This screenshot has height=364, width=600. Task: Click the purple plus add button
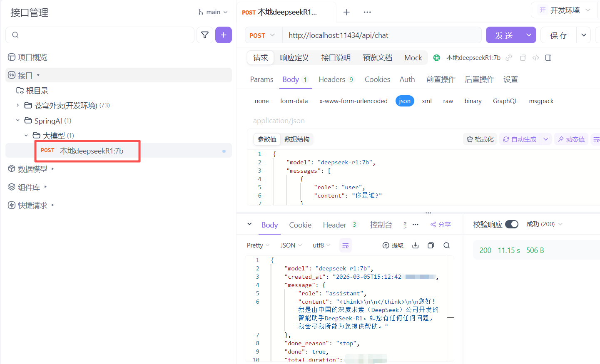(224, 35)
